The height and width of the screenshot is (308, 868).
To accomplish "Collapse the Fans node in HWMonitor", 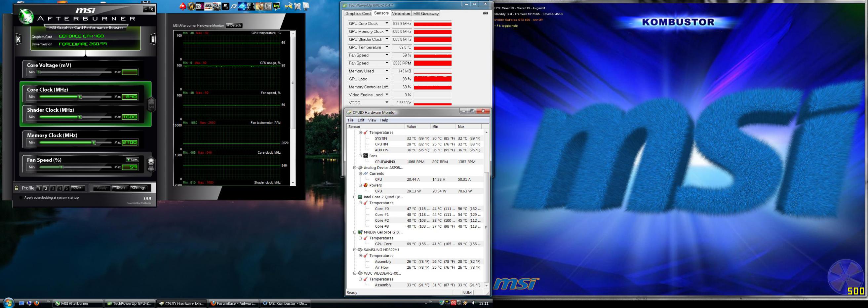I will click(360, 156).
